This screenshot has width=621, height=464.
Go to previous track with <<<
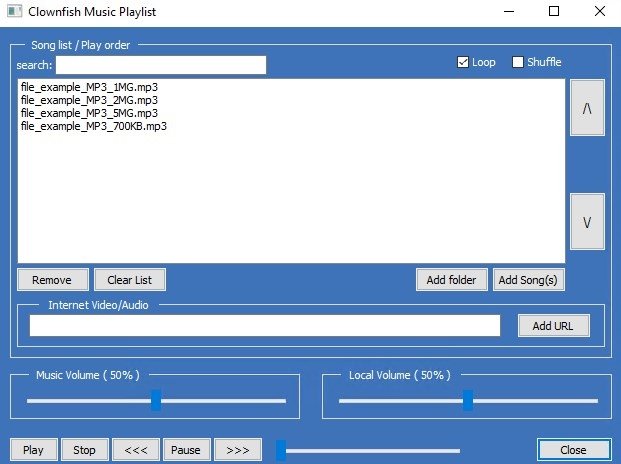[136, 450]
